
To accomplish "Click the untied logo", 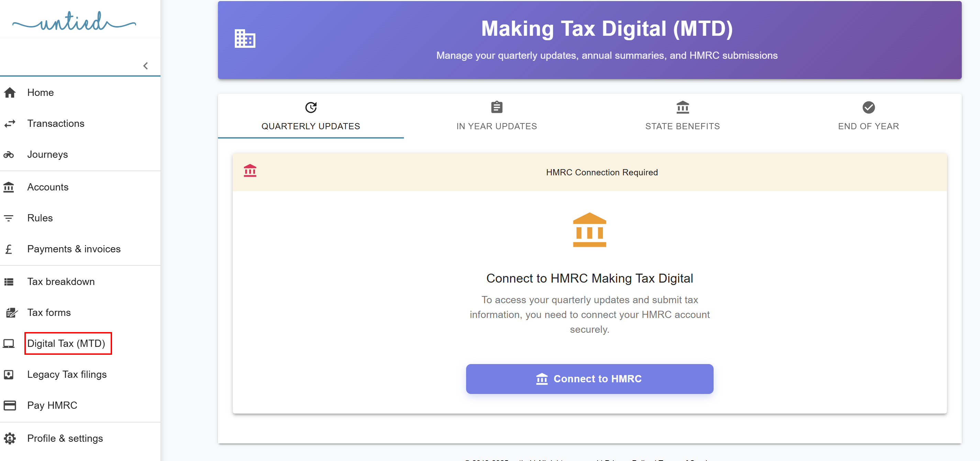I will point(74,21).
